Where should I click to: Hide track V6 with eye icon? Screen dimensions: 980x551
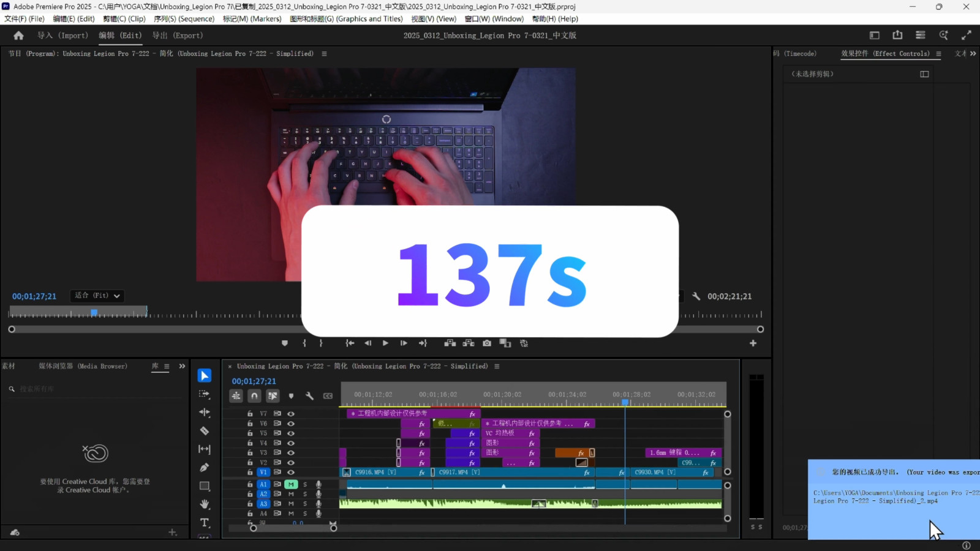coord(291,424)
